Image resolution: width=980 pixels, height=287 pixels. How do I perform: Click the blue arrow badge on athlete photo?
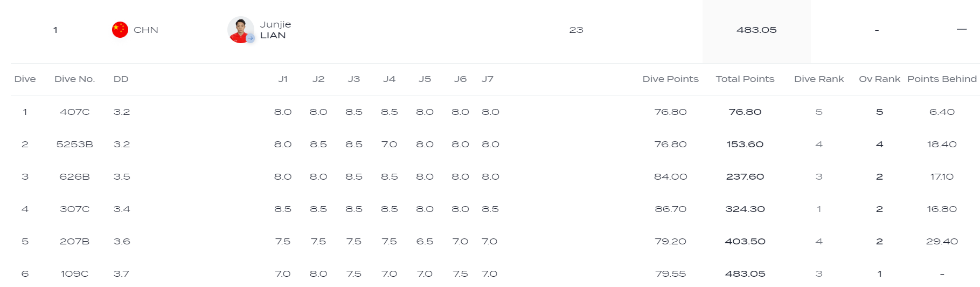250,38
